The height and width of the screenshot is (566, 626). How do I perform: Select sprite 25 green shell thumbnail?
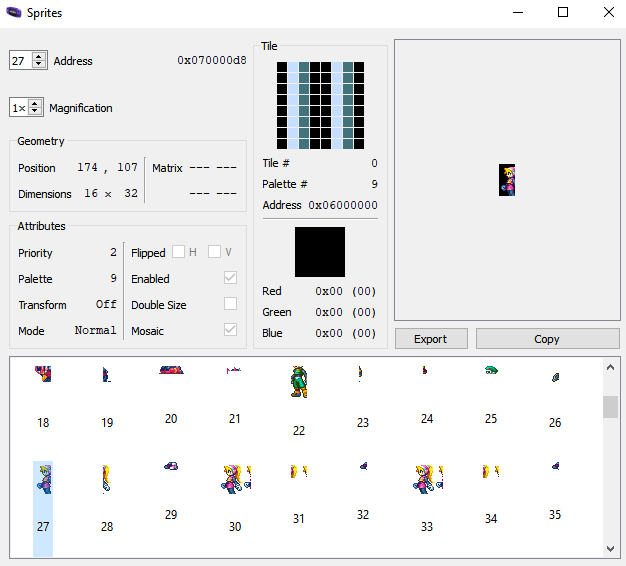(x=490, y=370)
